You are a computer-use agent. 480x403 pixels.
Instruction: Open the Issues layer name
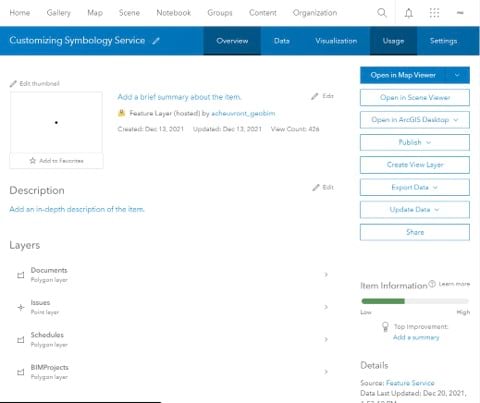point(40,302)
